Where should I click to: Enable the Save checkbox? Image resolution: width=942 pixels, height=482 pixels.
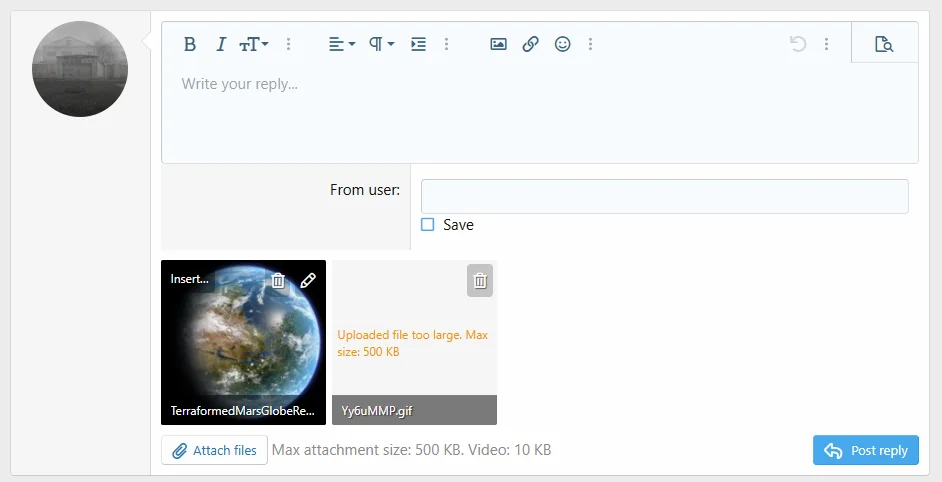pyautogui.click(x=428, y=225)
